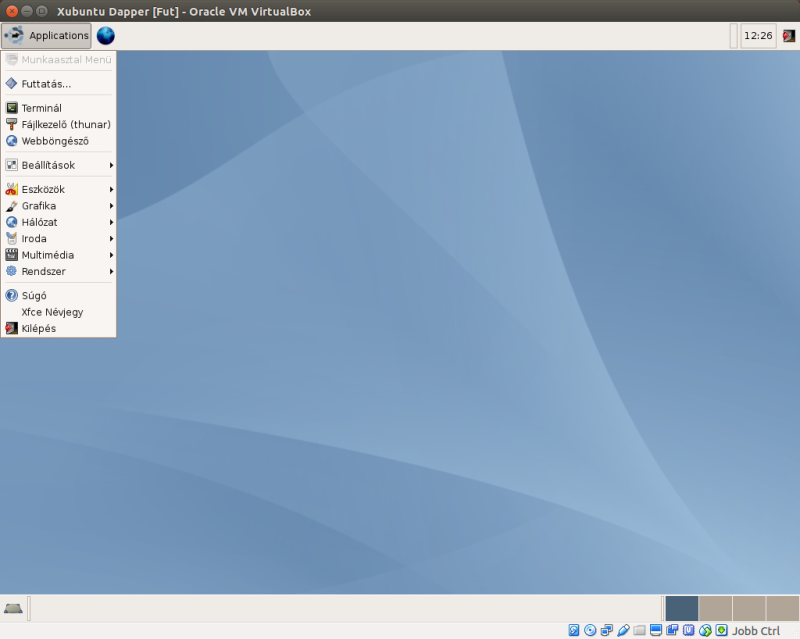Open the Applications menu button
This screenshot has width=800, height=639.
tap(46, 36)
